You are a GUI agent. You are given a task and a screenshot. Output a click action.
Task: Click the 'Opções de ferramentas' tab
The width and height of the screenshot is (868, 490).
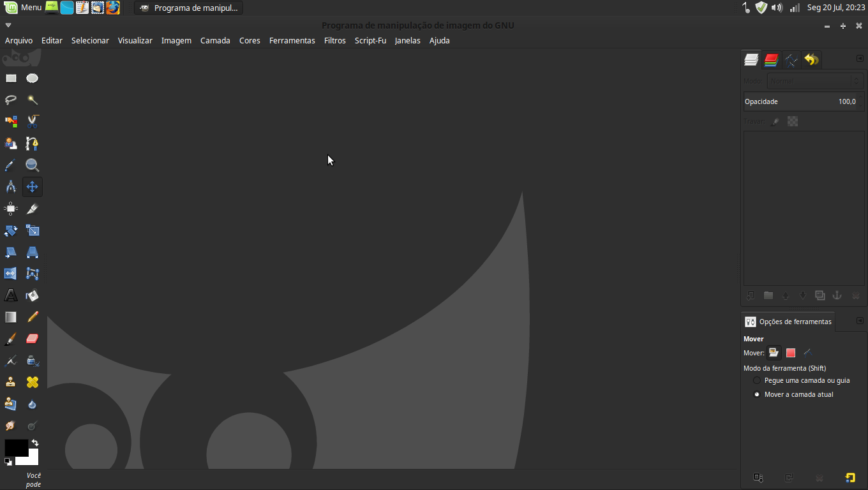pos(788,322)
